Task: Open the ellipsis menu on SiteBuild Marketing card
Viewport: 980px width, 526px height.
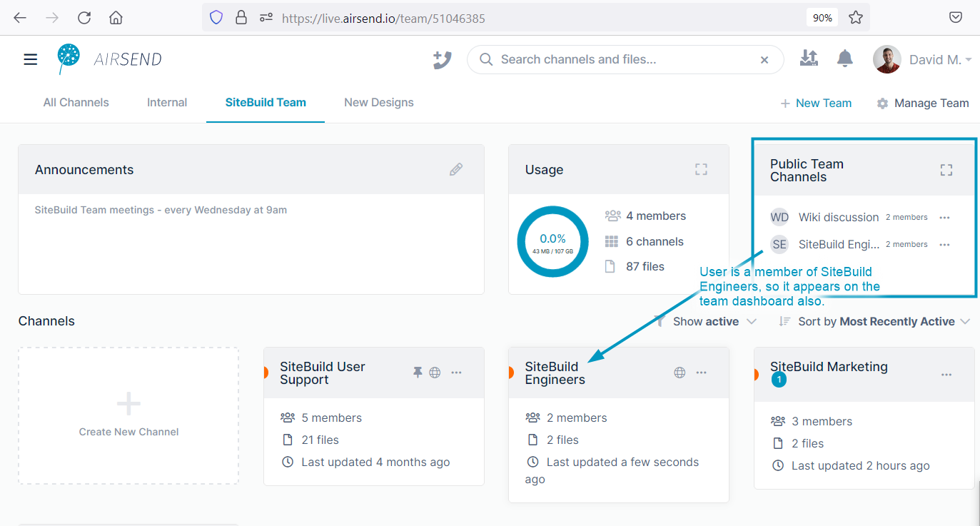Action: click(x=946, y=374)
